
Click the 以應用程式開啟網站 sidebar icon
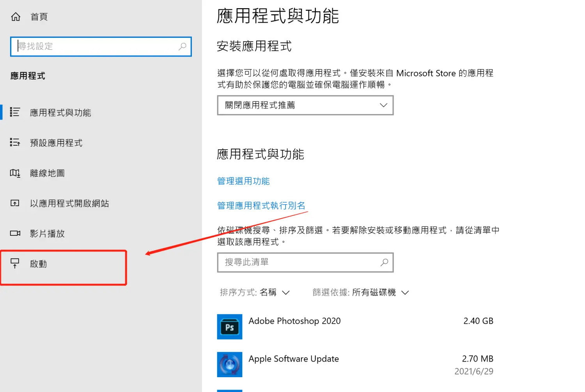15,203
